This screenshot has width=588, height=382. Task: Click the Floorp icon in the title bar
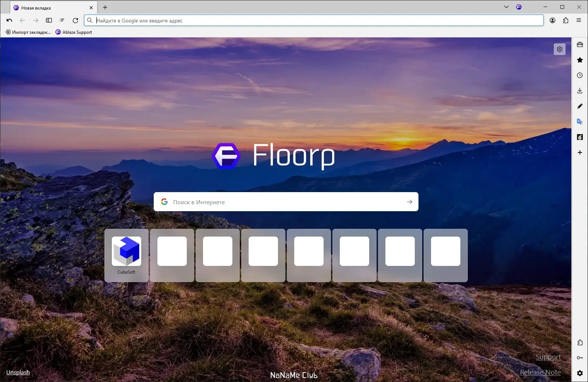coord(519,7)
